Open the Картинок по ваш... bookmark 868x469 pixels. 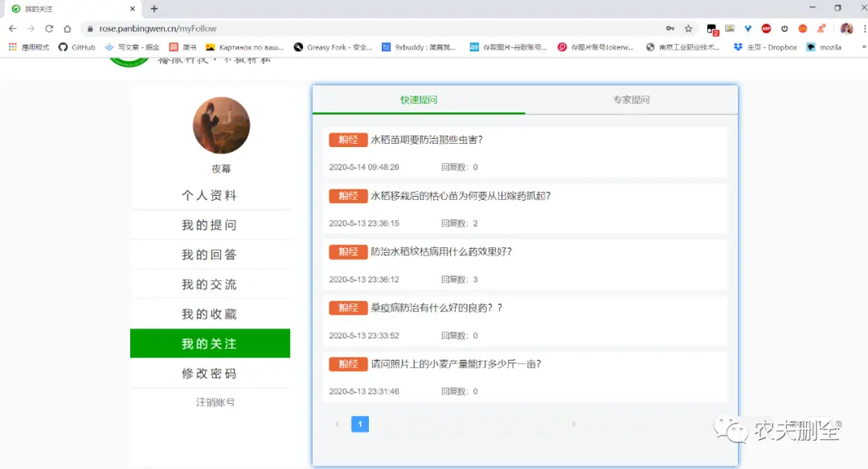pyautogui.click(x=244, y=47)
